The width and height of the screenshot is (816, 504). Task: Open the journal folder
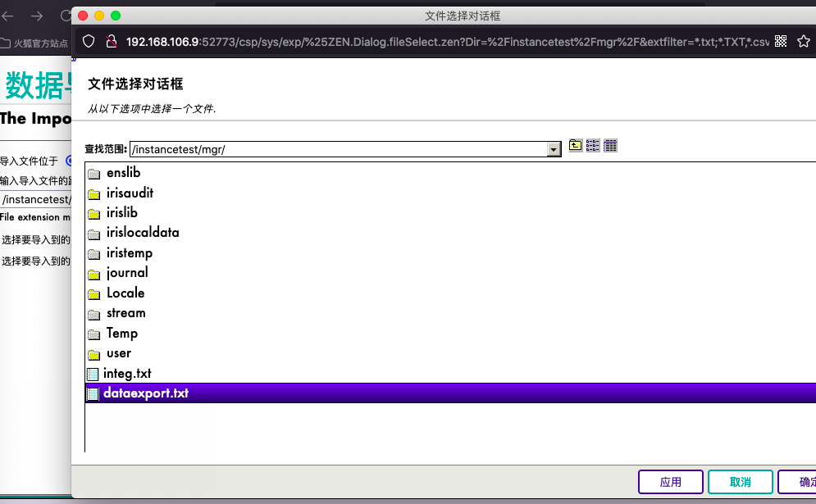point(127,272)
